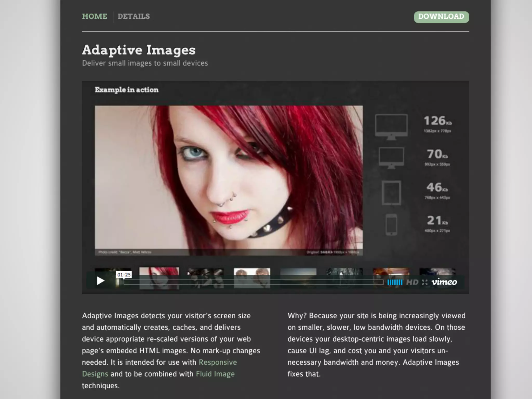This screenshot has width=532, height=399.
Task: Open the Details nav tab
Action: pyautogui.click(x=134, y=16)
